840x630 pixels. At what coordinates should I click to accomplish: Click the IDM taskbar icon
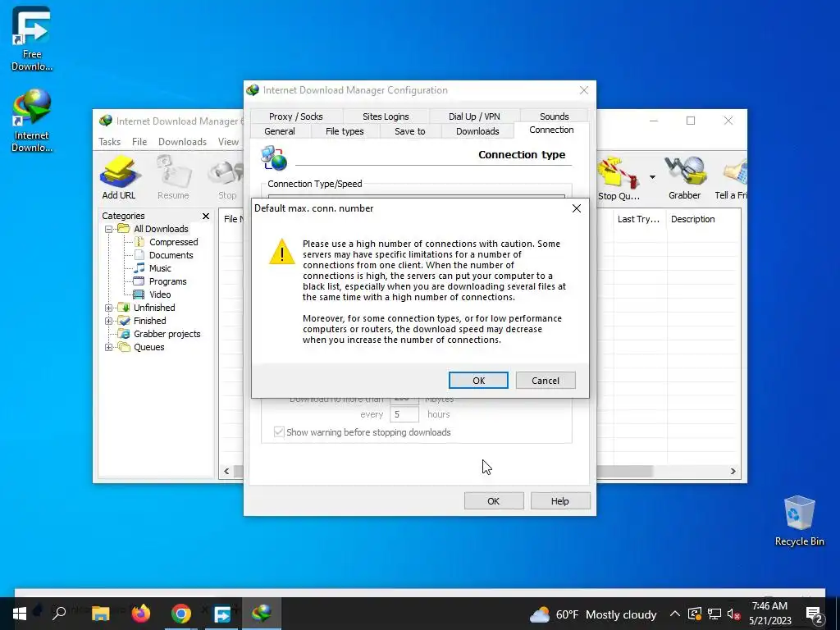coord(262,614)
